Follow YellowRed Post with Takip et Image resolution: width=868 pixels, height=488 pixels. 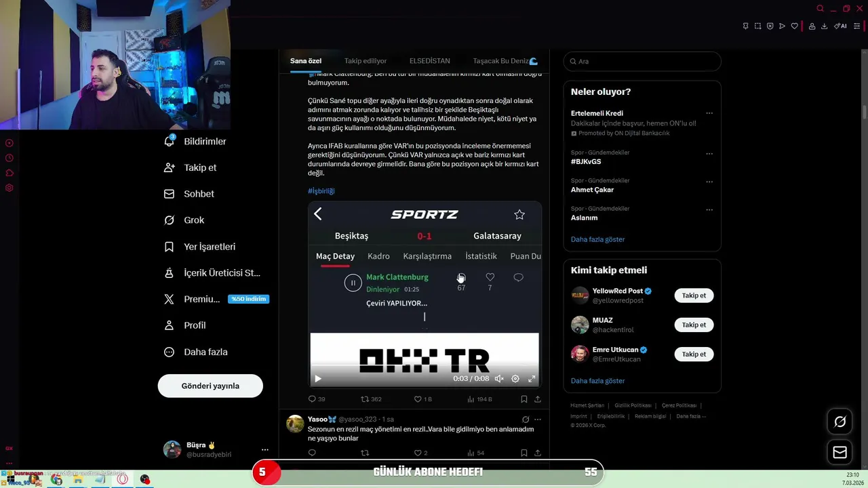tap(694, 296)
